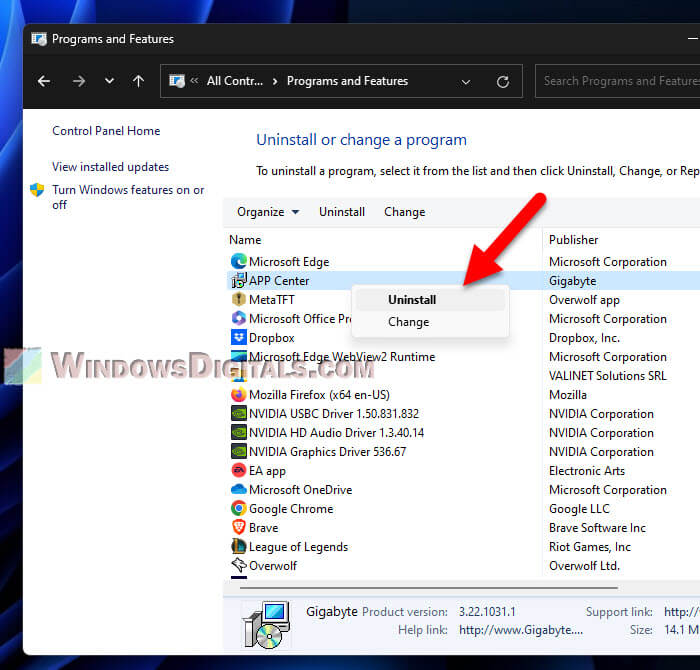The height and width of the screenshot is (670, 700).
Task: Open the Organize dropdown menu
Action: tap(268, 212)
